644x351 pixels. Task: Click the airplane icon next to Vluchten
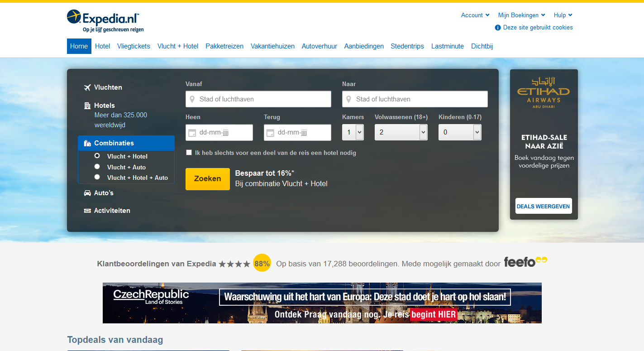coord(87,87)
